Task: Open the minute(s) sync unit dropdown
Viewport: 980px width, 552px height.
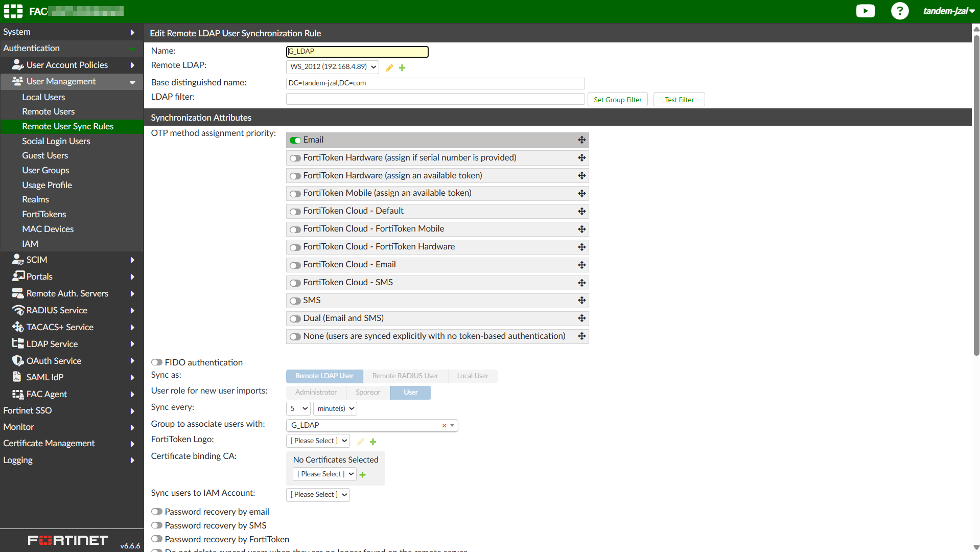Action: [x=335, y=408]
